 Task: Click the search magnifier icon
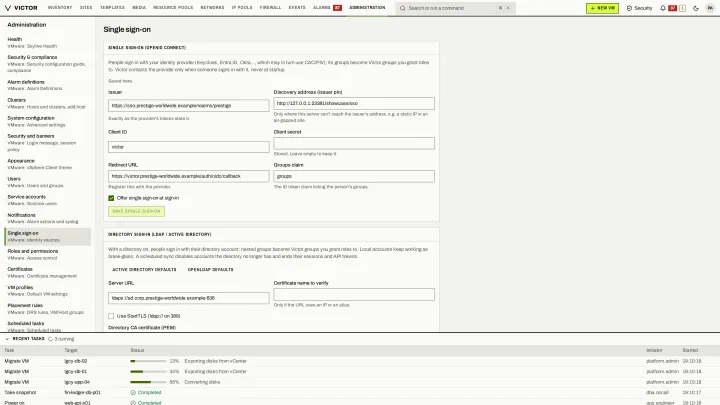(403, 8)
